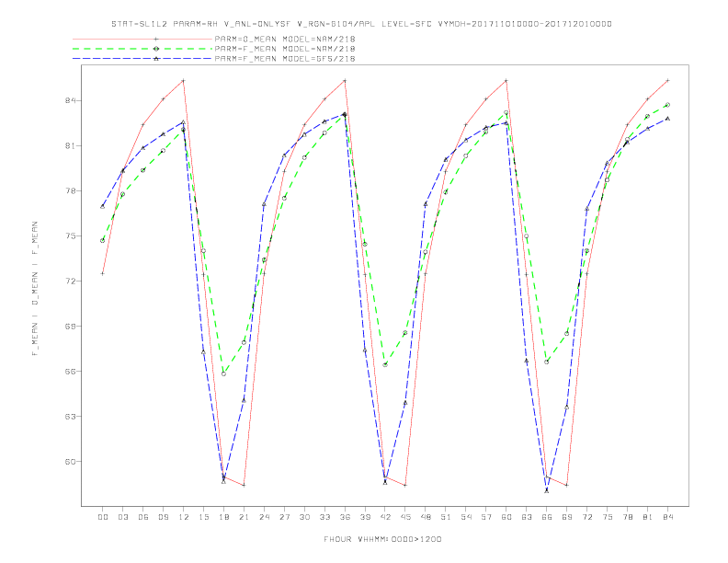The image size is (728, 563).
Task: Click the red solid legend line sample
Action: tap(142, 39)
